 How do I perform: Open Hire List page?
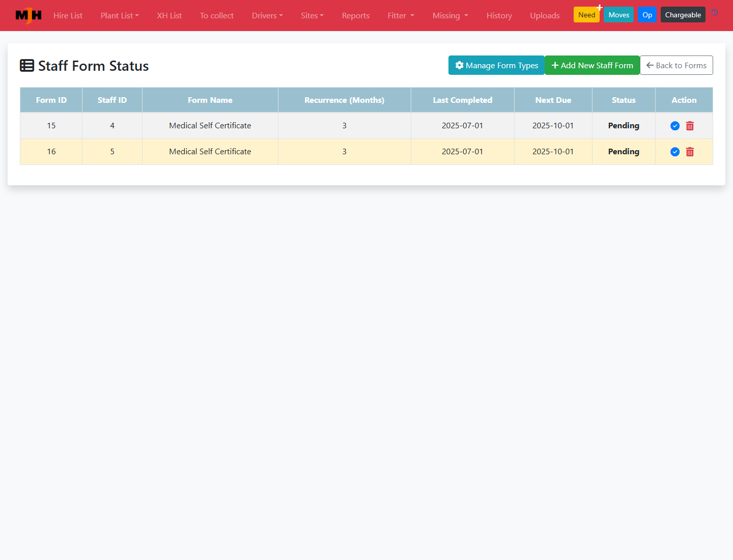(68, 15)
